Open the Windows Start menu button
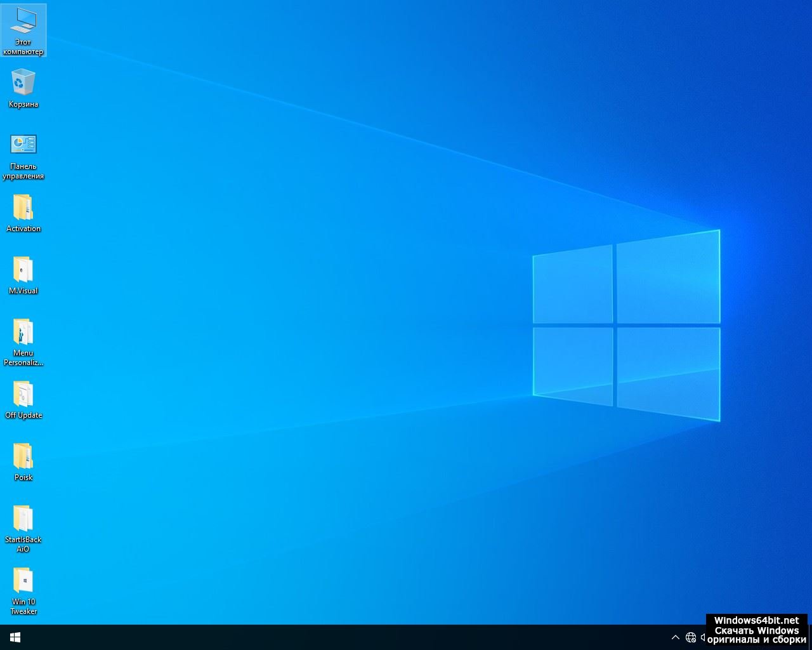The width and height of the screenshot is (812, 650). coord(15,637)
